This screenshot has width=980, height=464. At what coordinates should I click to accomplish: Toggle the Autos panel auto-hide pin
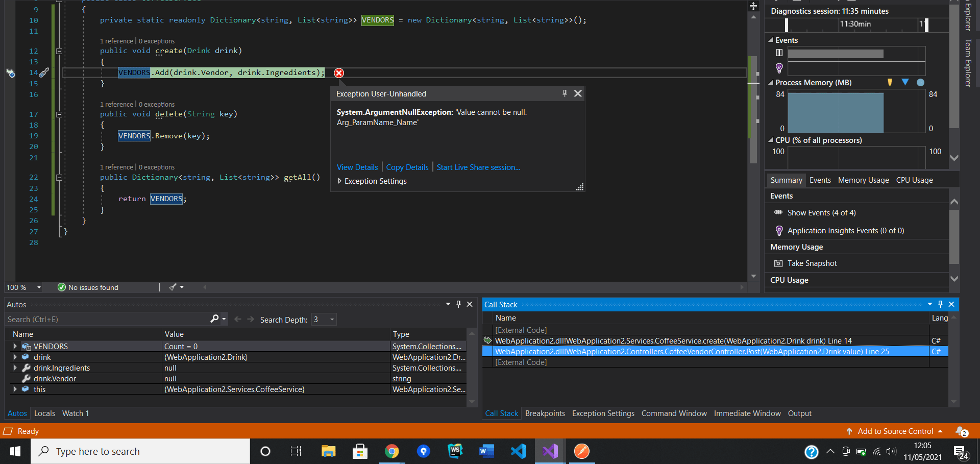click(458, 304)
